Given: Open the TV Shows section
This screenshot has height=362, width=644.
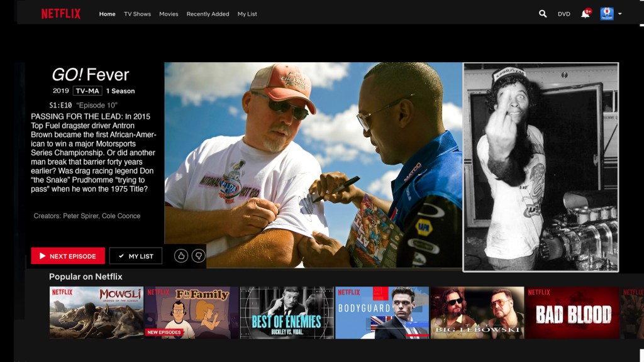Looking at the screenshot, I should [137, 14].
